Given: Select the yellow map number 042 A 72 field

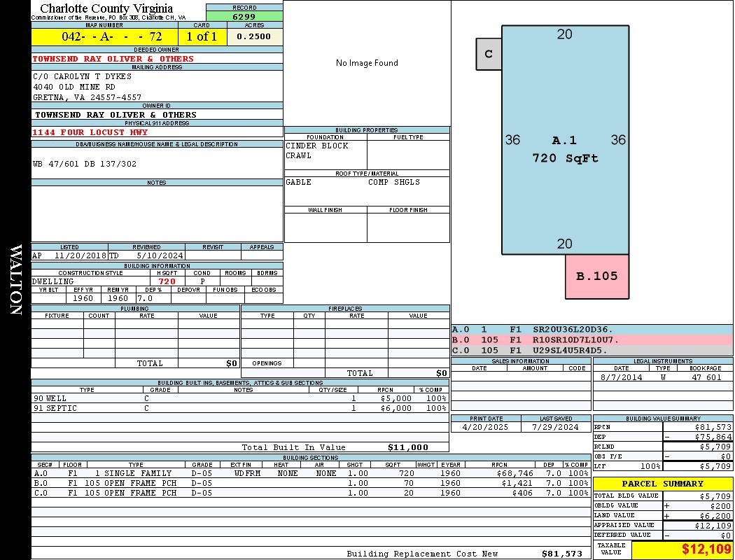Looking at the screenshot, I should [x=104, y=36].
